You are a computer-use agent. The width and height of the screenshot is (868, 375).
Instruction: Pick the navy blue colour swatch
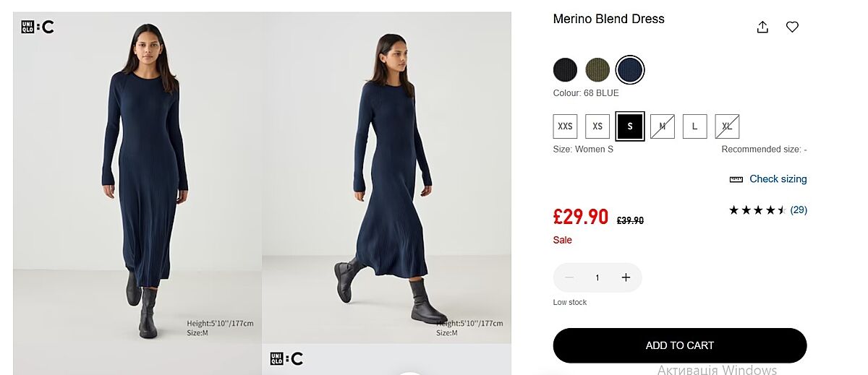click(x=630, y=70)
